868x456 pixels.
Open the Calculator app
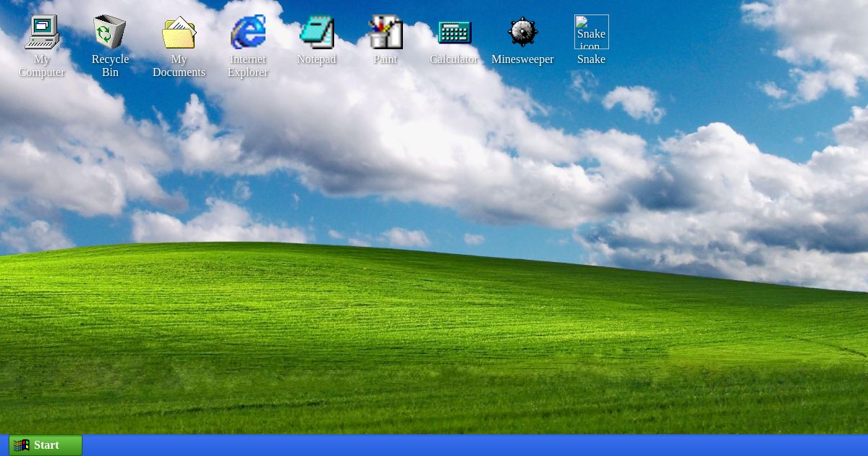(454, 32)
